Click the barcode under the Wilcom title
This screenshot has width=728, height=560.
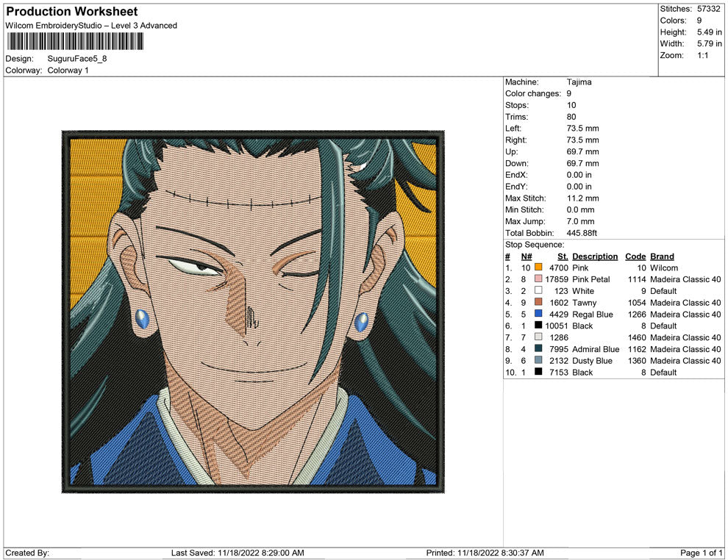coord(75,41)
